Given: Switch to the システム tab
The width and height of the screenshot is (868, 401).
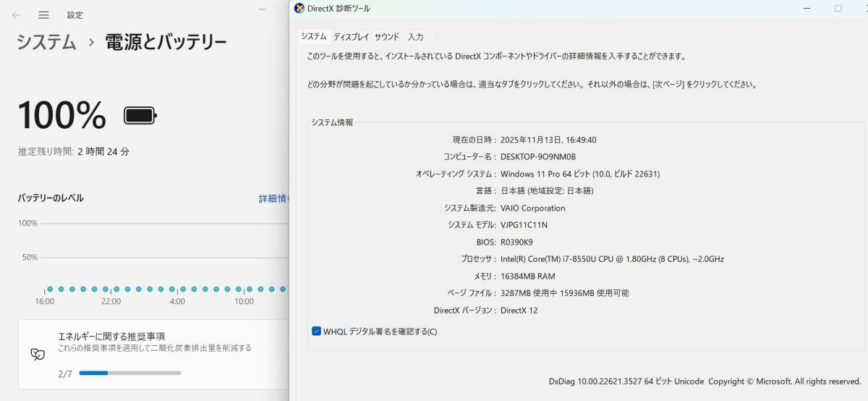Looking at the screenshot, I should pyautogui.click(x=314, y=36).
